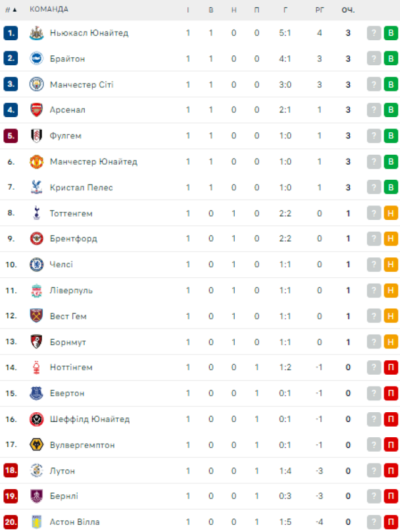This screenshot has height=532, width=400.
Task: Open Евертон team page link
Action: pyautogui.click(x=67, y=393)
